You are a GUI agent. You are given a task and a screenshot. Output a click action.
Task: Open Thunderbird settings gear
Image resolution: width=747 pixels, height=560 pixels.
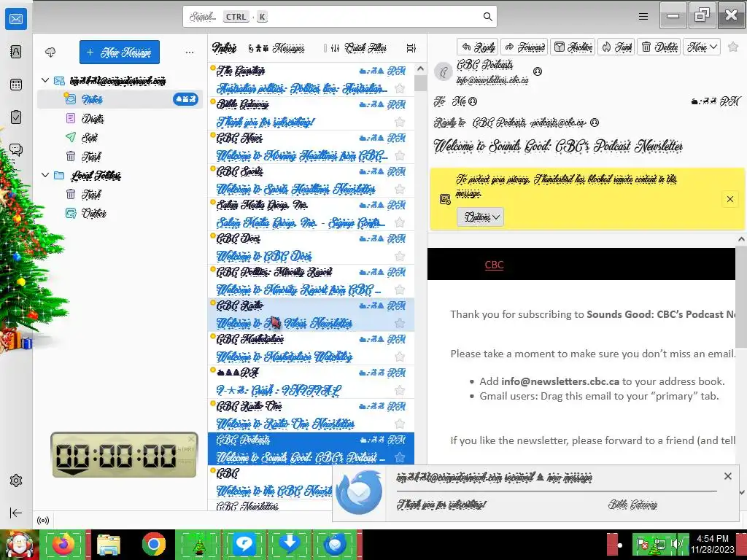[x=16, y=481]
